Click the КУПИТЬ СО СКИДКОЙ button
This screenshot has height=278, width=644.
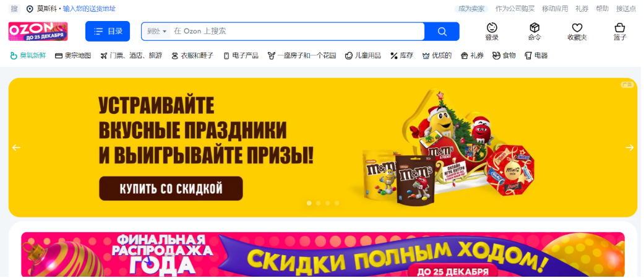171,189
